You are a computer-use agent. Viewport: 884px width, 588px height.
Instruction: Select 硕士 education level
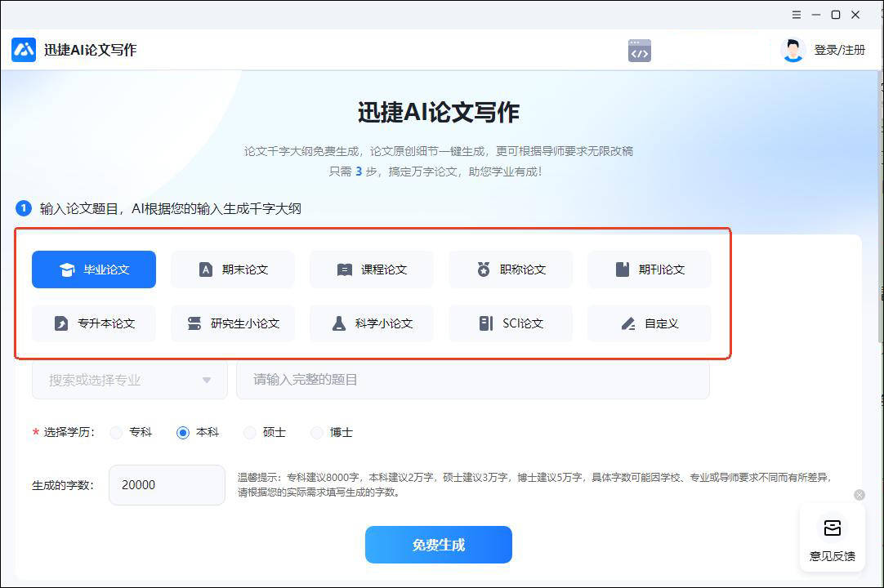pyautogui.click(x=251, y=433)
